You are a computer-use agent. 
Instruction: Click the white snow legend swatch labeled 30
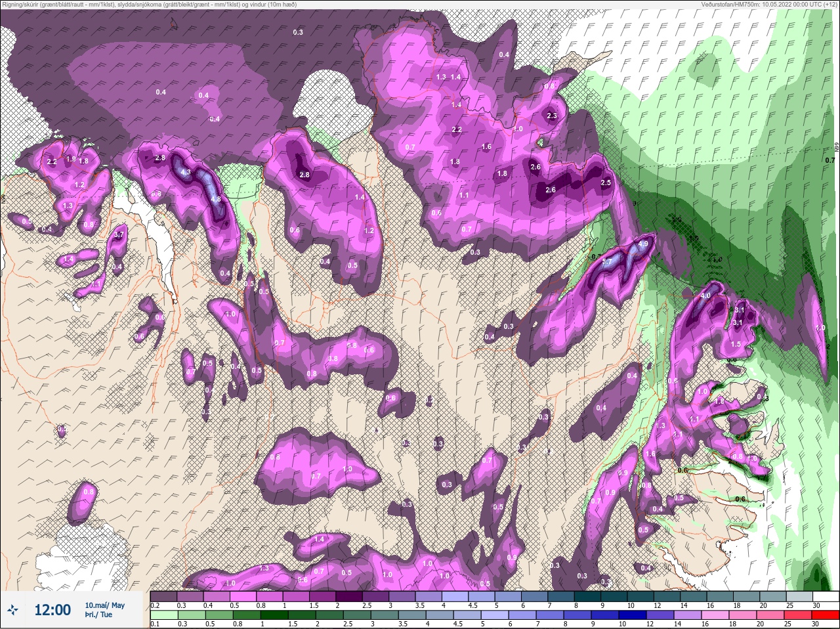[826, 596]
